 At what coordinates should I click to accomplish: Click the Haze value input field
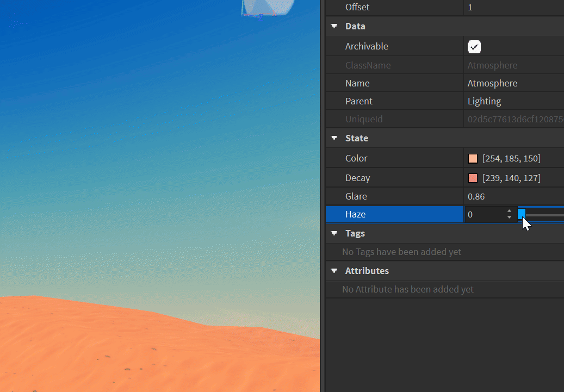485,215
